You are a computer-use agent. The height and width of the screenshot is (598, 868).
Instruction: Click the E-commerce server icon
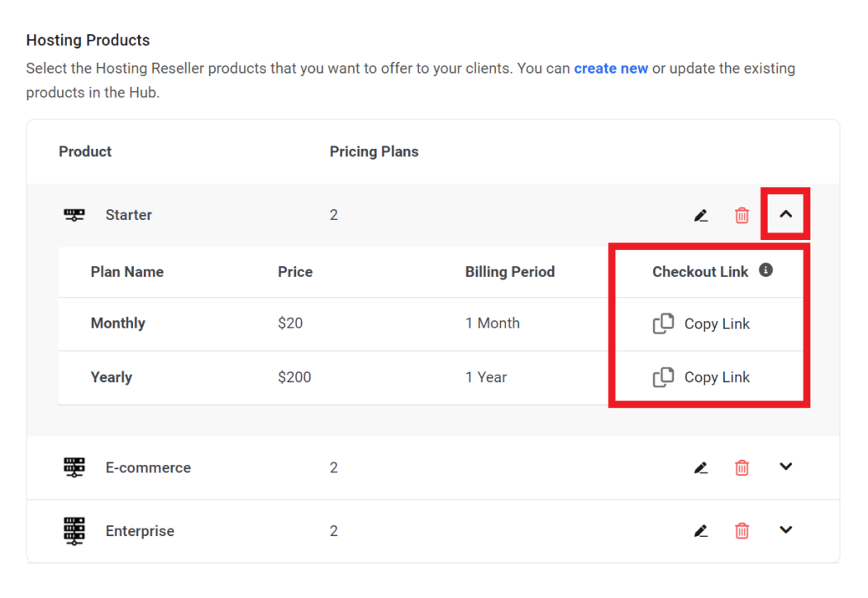pyautogui.click(x=74, y=467)
